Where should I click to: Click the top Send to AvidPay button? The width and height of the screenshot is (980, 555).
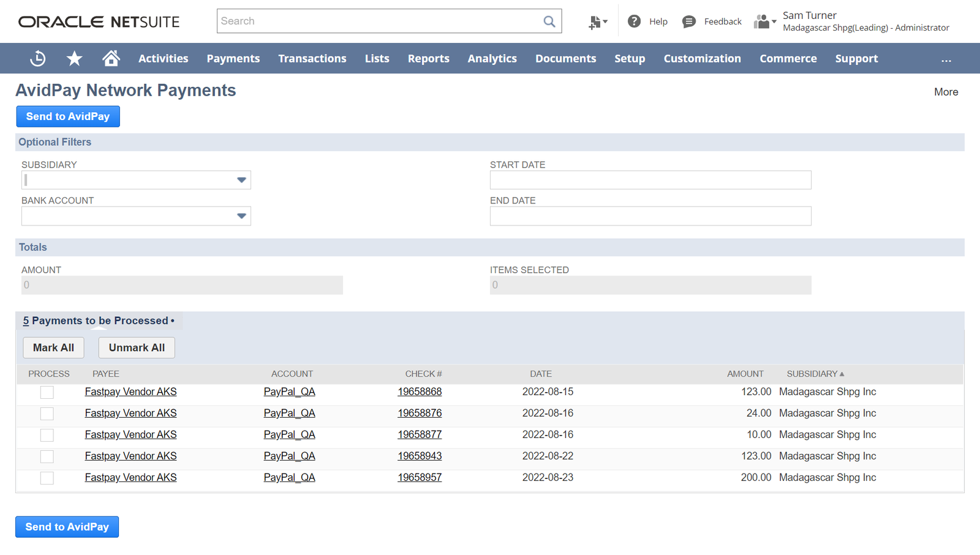[68, 116]
